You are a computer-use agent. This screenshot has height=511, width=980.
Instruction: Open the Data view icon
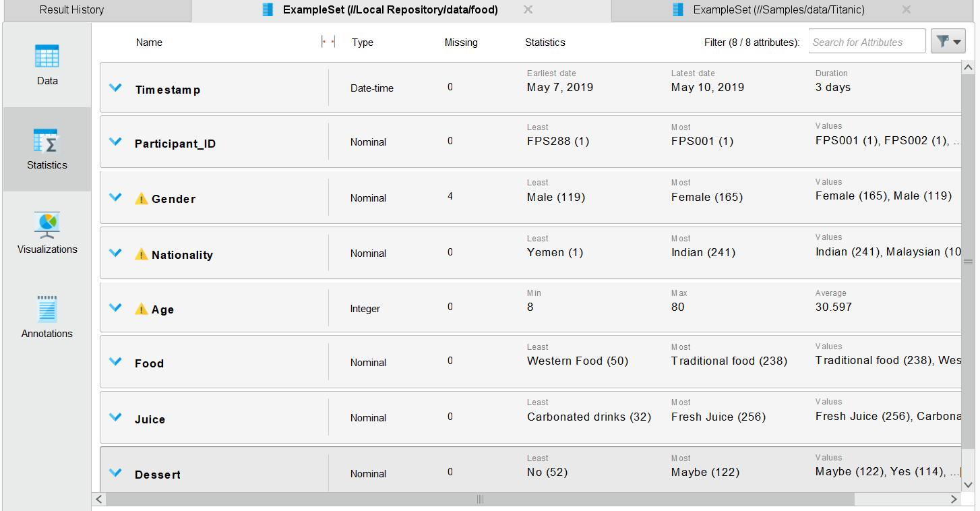point(47,57)
